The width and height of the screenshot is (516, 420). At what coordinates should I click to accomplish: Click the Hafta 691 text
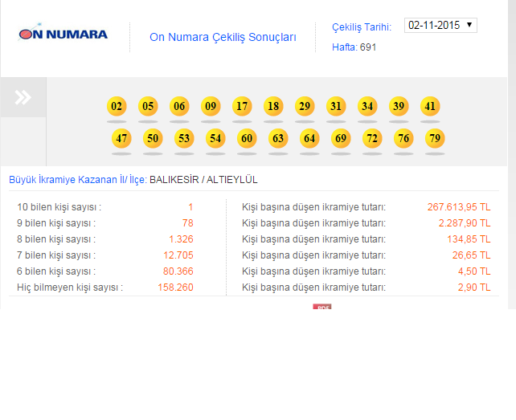pyautogui.click(x=354, y=47)
